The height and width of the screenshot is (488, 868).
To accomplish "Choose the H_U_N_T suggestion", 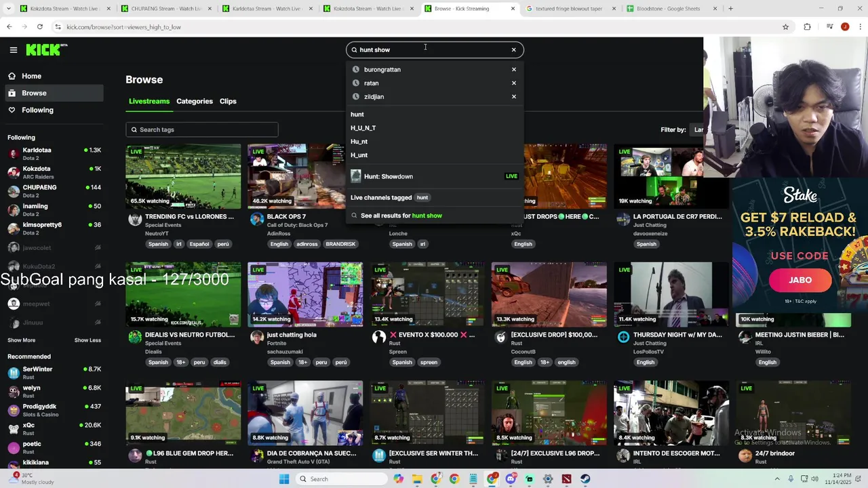I will [363, 127].
